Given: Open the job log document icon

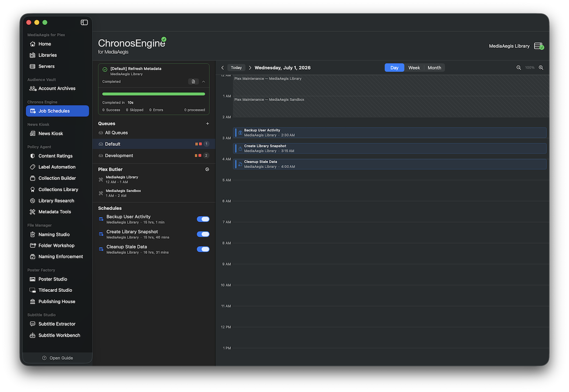Looking at the screenshot, I should coord(194,81).
